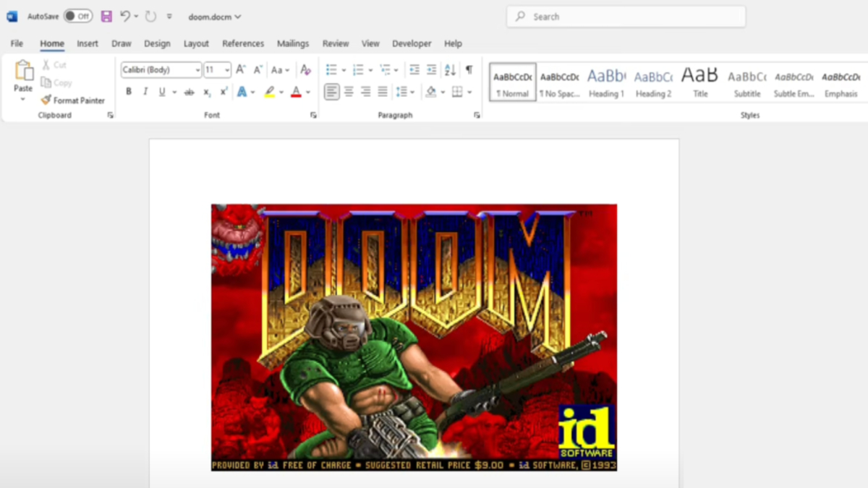Toggle the AutoSave switch
Screen dimensions: 868x488
tap(77, 16)
